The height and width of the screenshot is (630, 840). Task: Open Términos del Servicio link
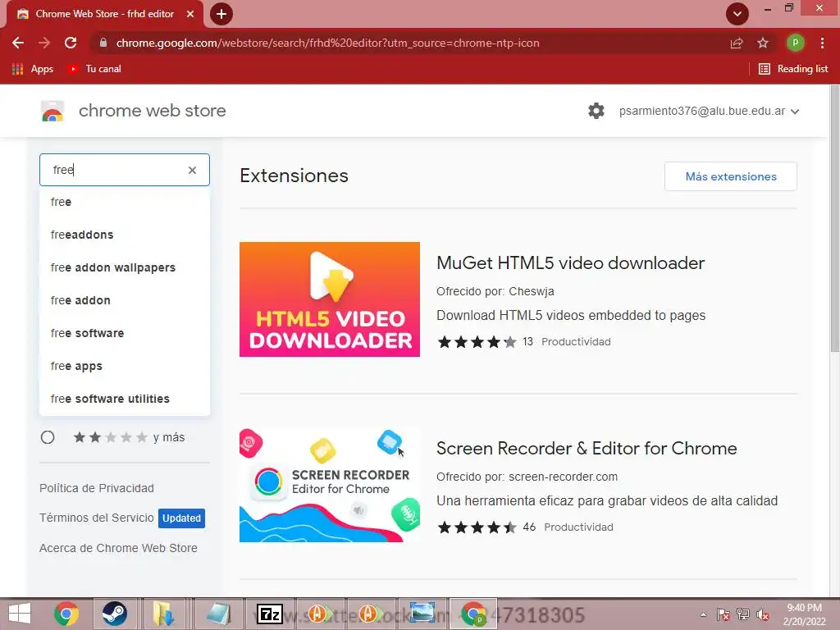(x=97, y=518)
